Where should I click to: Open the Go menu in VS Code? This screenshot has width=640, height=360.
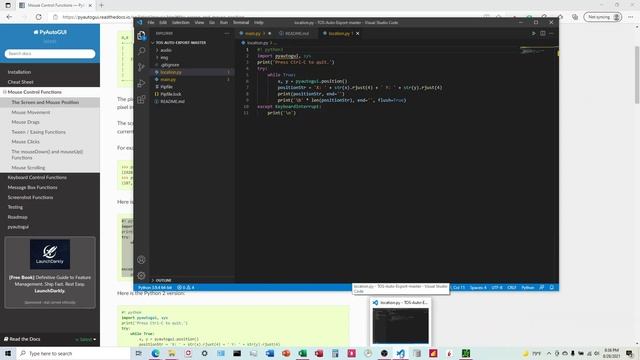point(212,22)
